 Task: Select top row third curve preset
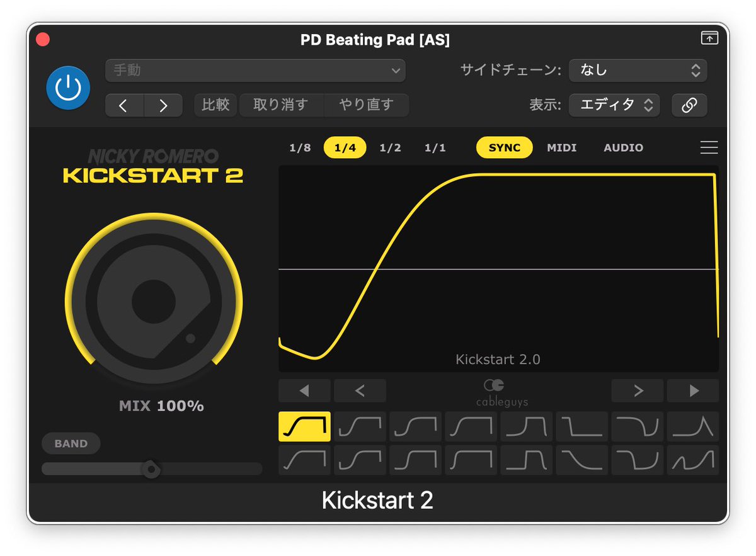415,427
